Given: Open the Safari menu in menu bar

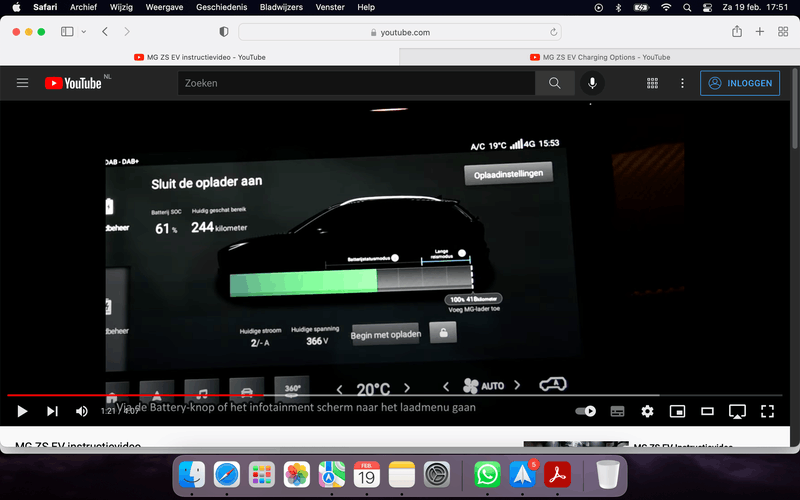Looking at the screenshot, I should pos(45,7).
